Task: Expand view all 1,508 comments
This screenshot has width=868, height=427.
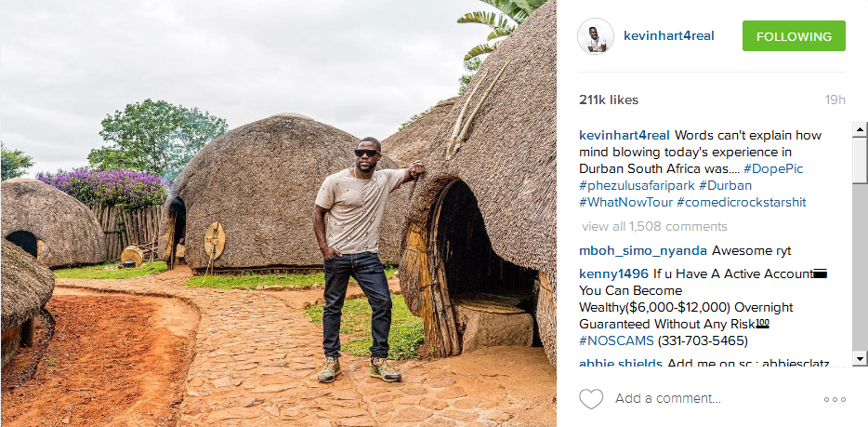Action: pyautogui.click(x=654, y=226)
